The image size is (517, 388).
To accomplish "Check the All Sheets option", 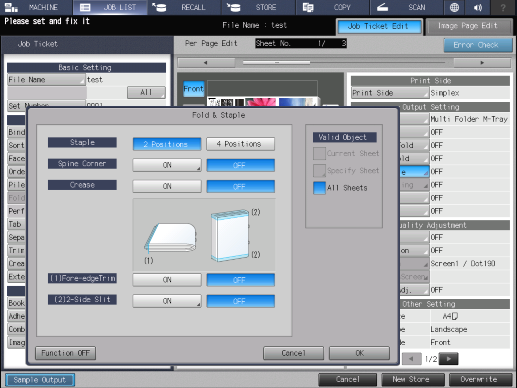I will tap(319, 188).
